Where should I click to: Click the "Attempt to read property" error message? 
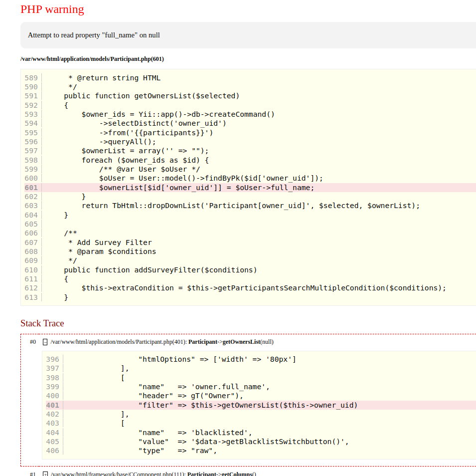[94, 35]
